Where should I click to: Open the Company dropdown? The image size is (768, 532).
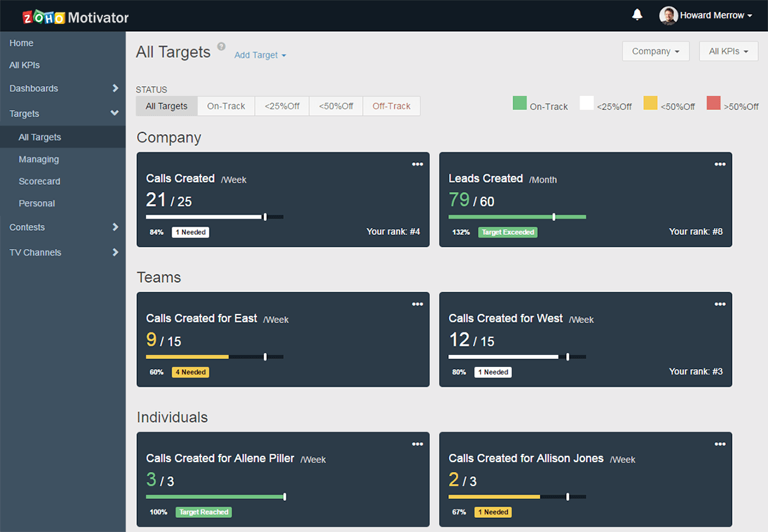pyautogui.click(x=655, y=52)
